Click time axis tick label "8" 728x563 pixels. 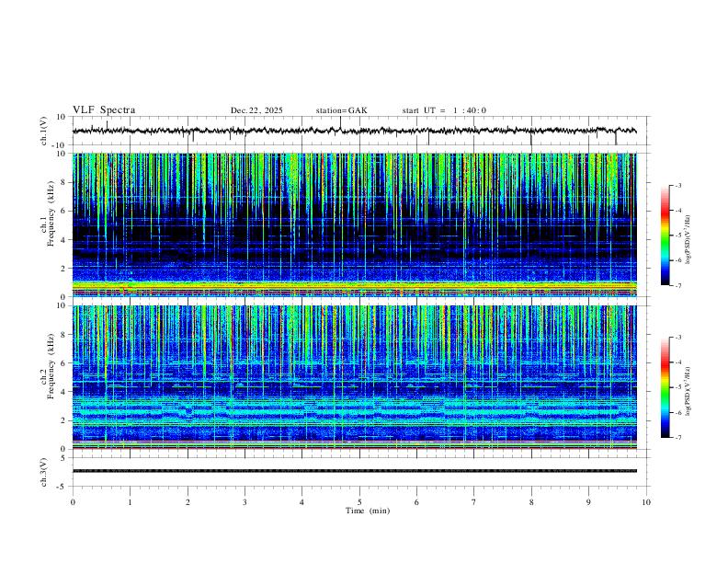[531, 502]
